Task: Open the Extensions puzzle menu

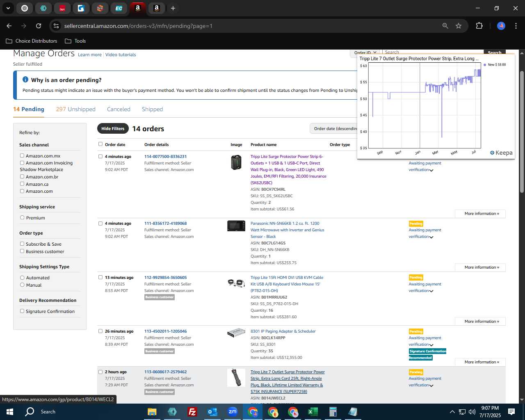Action: pyautogui.click(x=479, y=26)
